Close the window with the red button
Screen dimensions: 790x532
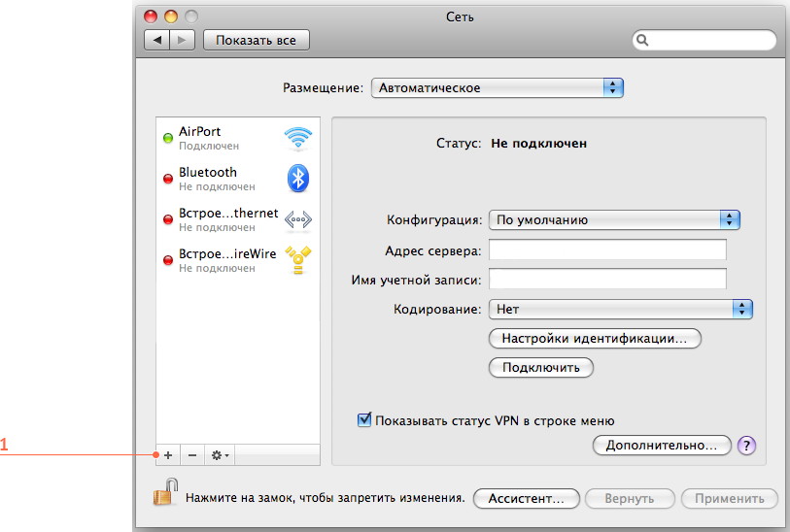pos(151,17)
